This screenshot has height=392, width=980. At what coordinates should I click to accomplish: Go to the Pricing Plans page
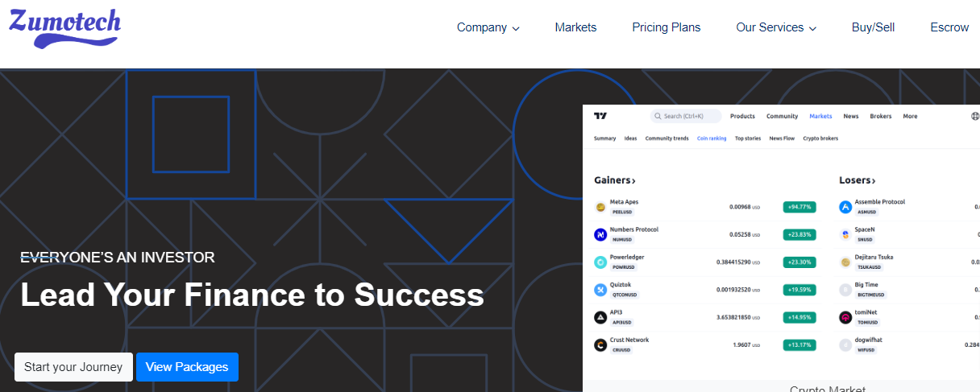coord(666,27)
